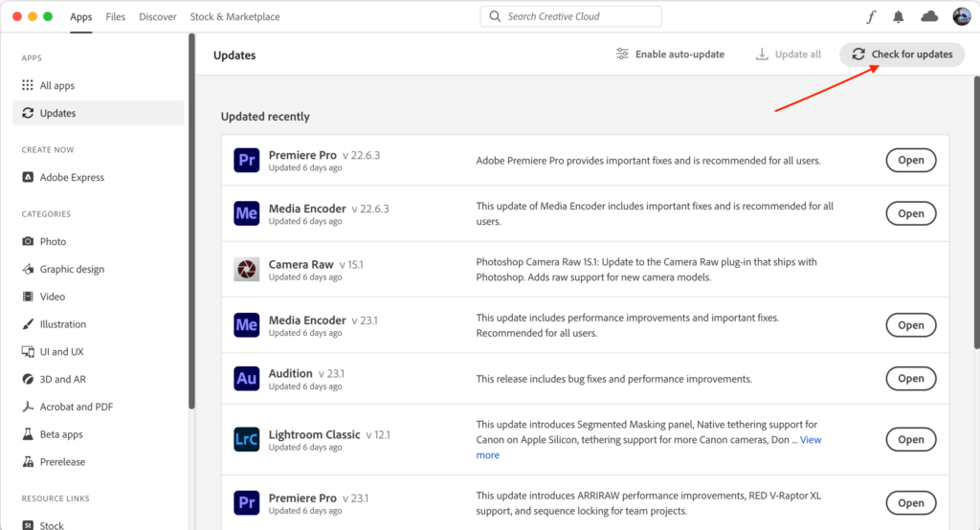Open the cloud sync status icon
The width and height of the screenshot is (980, 530).
tap(929, 16)
